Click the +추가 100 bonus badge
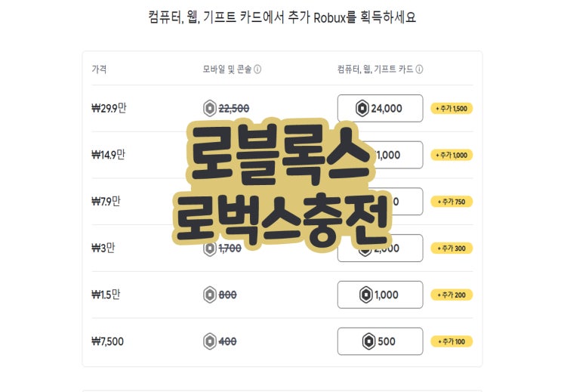This screenshot has width=561, height=392. tap(452, 341)
